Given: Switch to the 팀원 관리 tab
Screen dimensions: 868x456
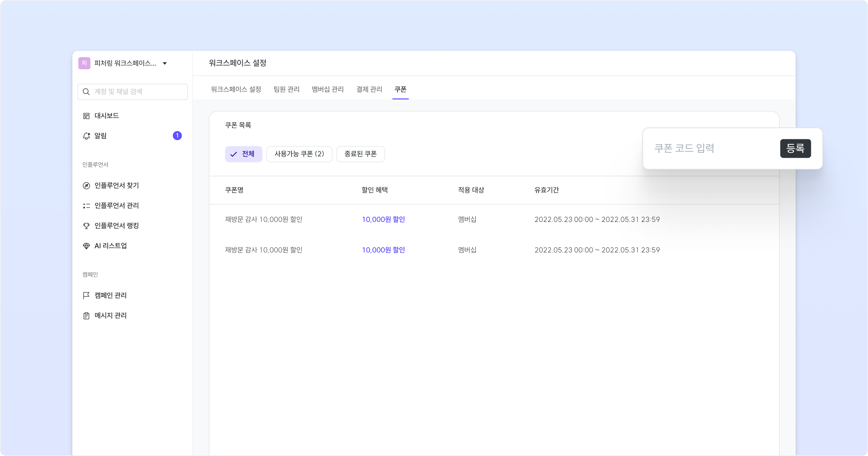Looking at the screenshot, I should [286, 89].
